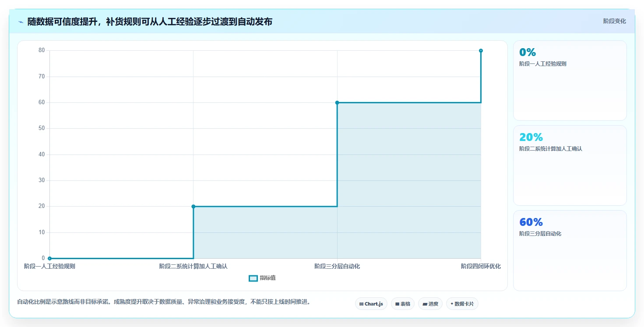This screenshot has width=644, height=327.
Task: Click the y-axis label 50
Action: (x=42, y=128)
